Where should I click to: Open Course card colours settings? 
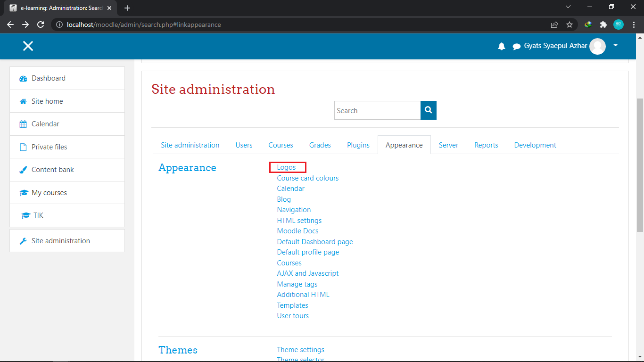[308, 178]
